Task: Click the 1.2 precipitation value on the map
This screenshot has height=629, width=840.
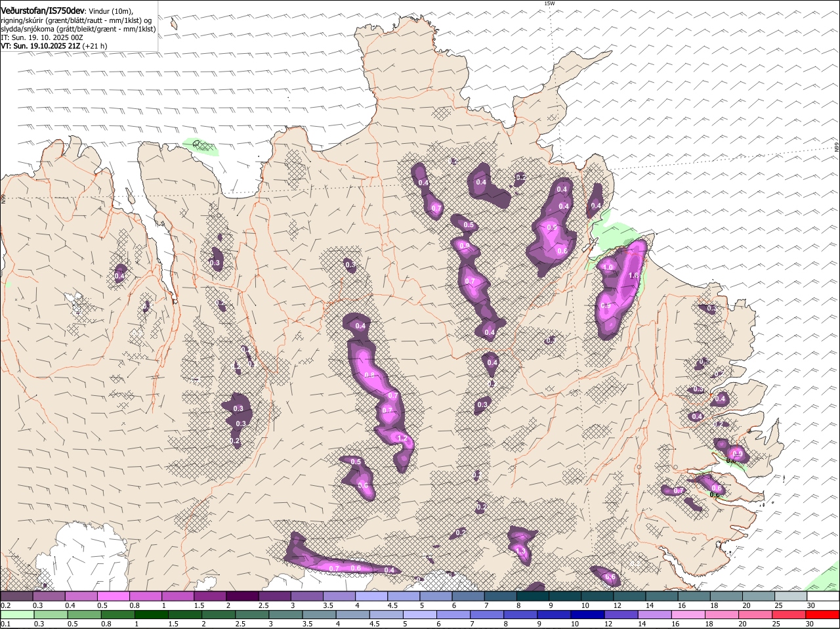Action: click(x=402, y=439)
